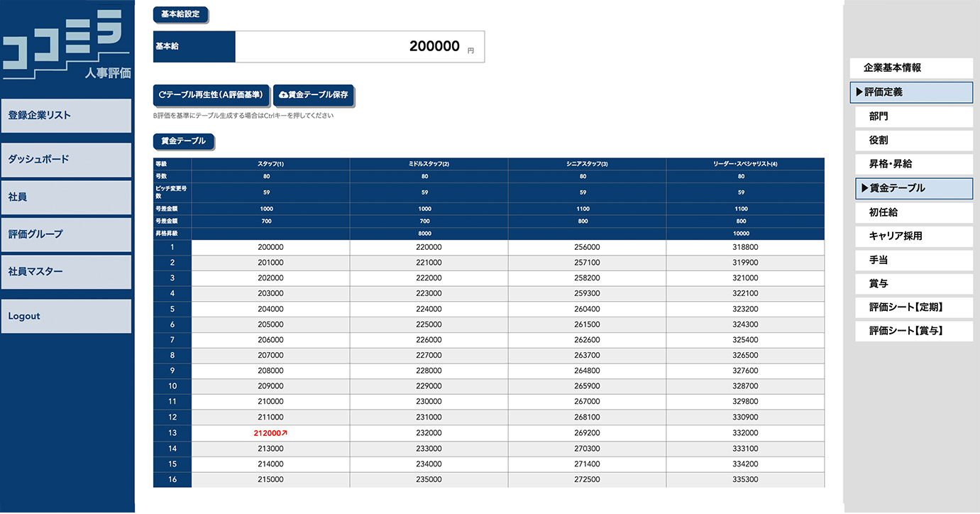Screen dimensions: 980x514
Task: Open 企業基本情報 in the right panel
Action: pyautogui.click(x=911, y=68)
